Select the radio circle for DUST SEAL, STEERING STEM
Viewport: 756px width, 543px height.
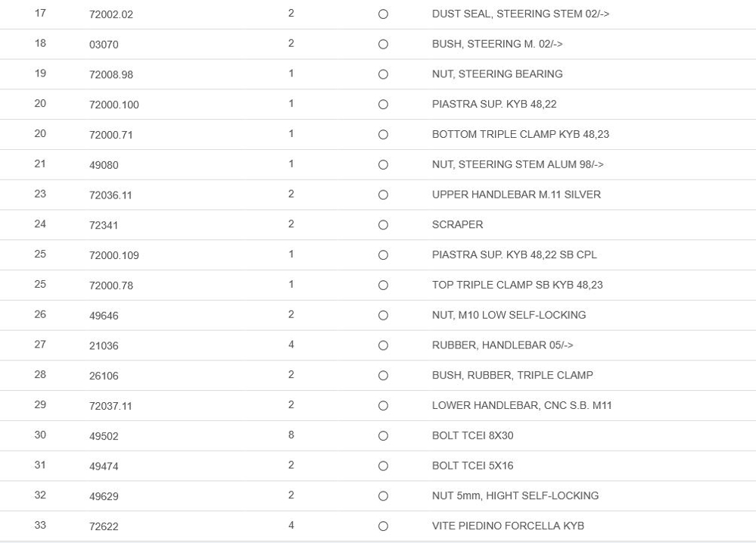click(383, 14)
